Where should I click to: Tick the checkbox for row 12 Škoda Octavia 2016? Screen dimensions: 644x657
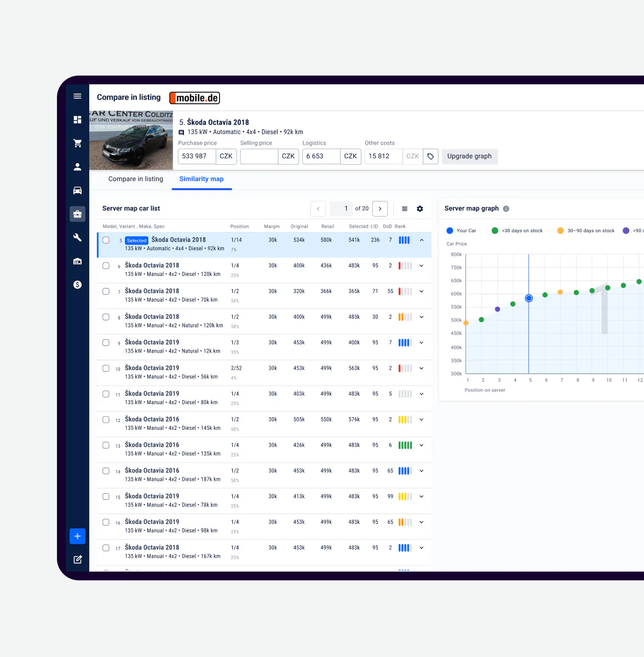(106, 420)
